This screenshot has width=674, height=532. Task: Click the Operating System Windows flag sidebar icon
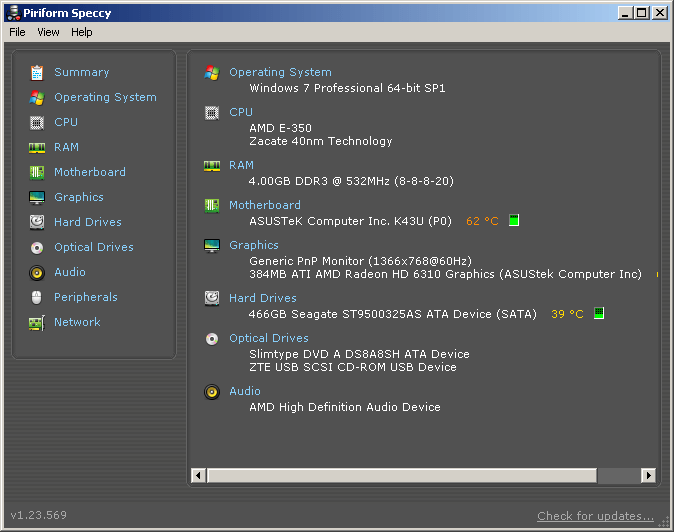(x=37, y=98)
